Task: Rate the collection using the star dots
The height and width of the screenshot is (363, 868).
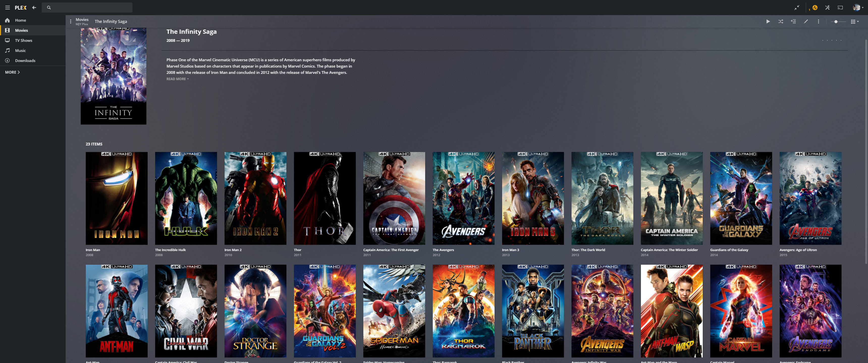Action: coord(832,40)
